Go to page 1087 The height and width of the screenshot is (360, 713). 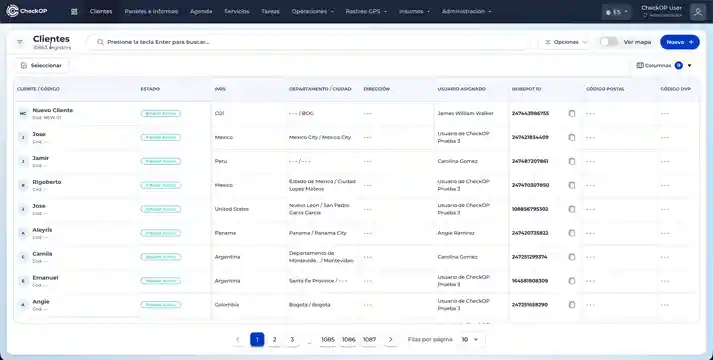pos(370,340)
